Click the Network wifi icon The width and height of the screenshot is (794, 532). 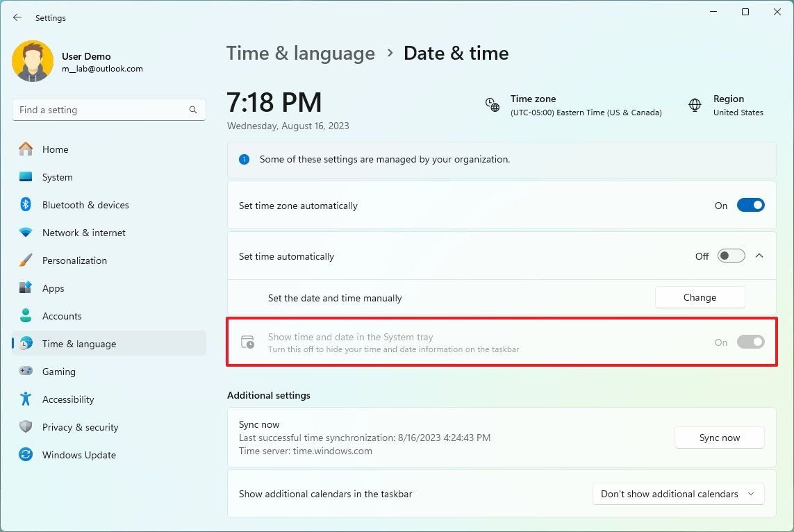(25, 233)
